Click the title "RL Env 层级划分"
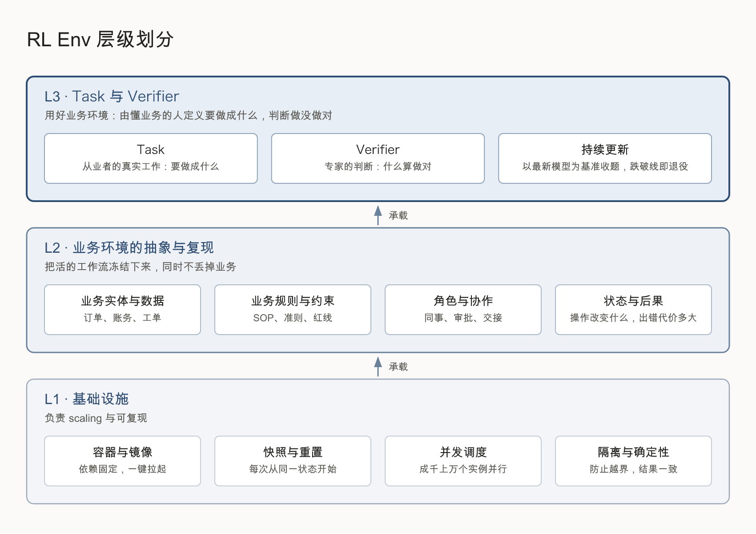 click(100, 39)
